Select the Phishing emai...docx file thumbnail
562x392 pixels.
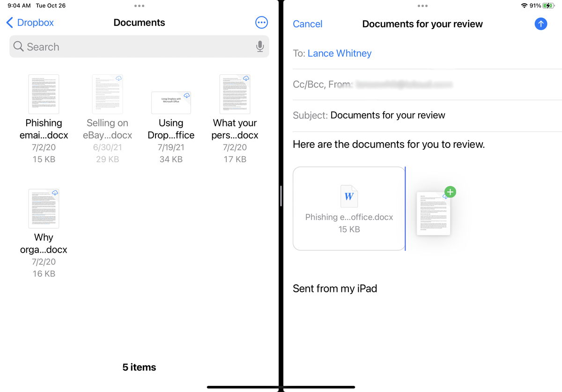[44, 94]
